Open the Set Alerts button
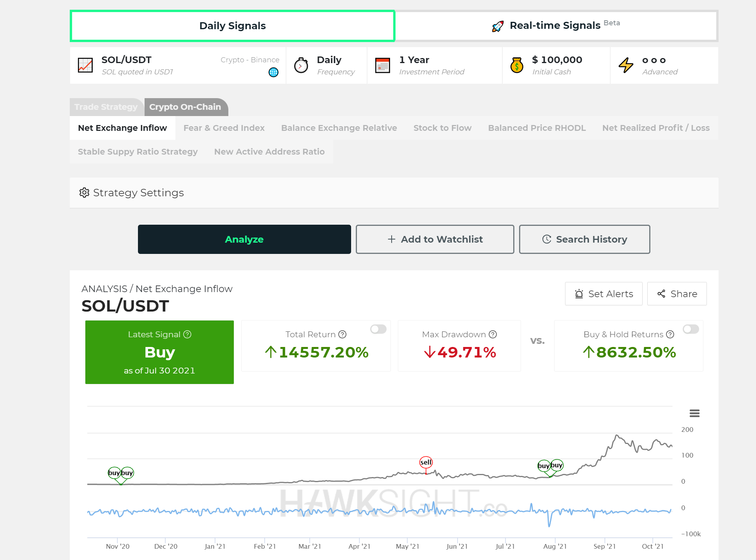Screen dimensions: 756x560 click(604, 294)
